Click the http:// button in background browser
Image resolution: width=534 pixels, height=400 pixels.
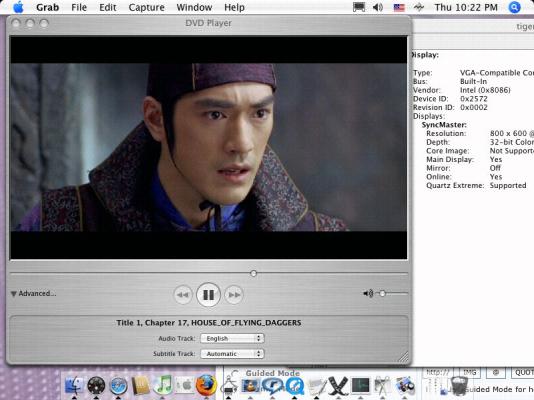(x=437, y=372)
